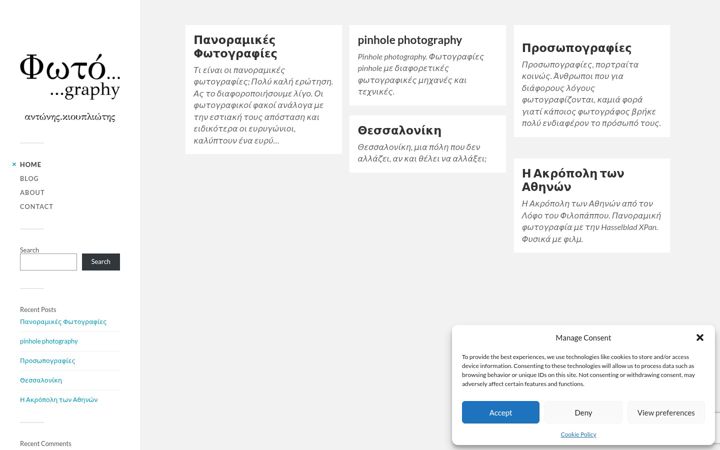Open recent post Προσωπογραφίες in sidebar
The height and width of the screenshot is (450, 720).
47,360
